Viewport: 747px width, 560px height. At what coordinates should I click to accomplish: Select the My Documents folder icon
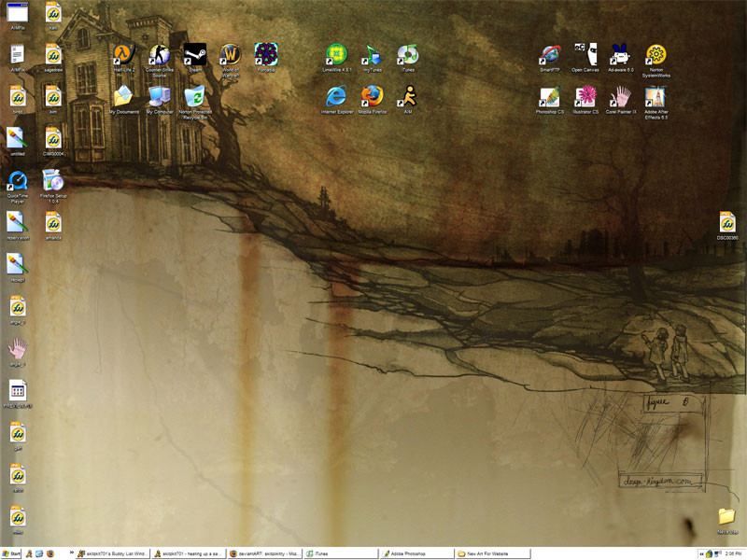(x=124, y=97)
